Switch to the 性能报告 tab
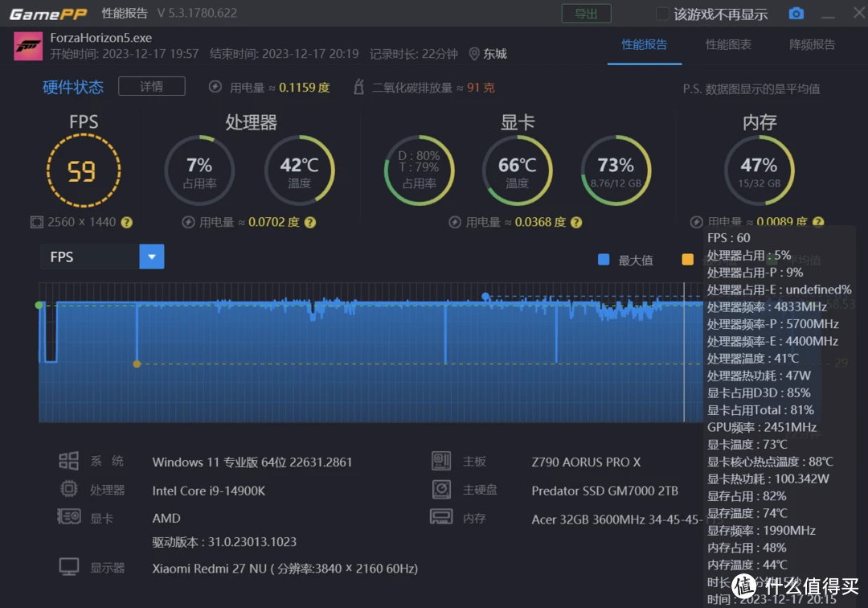The image size is (868, 608). tap(644, 44)
